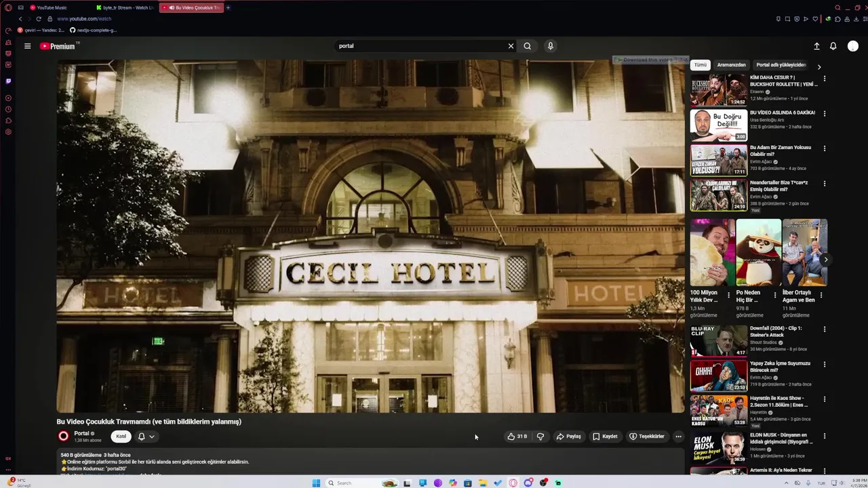Image resolution: width=868 pixels, height=488 pixels.
Task: Open the Opera GX taskbar icon
Action: point(513,483)
